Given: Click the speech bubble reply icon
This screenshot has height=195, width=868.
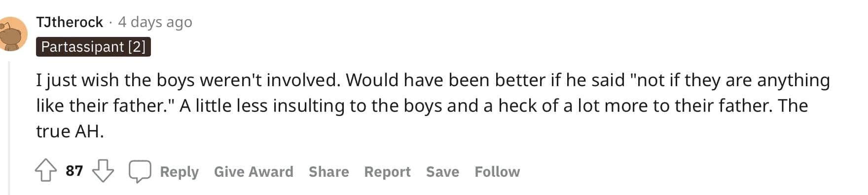Looking at the screenshot, I should pyautogui.click(x=140, y=171).
